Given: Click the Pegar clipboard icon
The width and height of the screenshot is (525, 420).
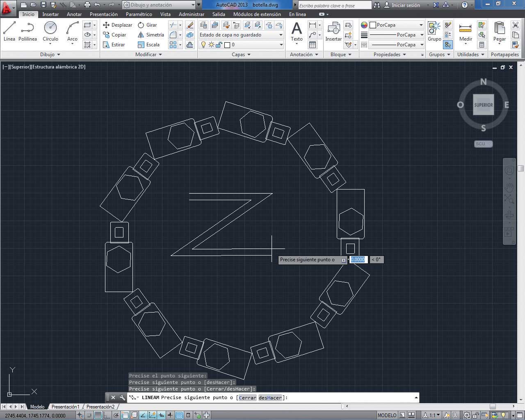Looking at the screenshot, I should 499,32.
